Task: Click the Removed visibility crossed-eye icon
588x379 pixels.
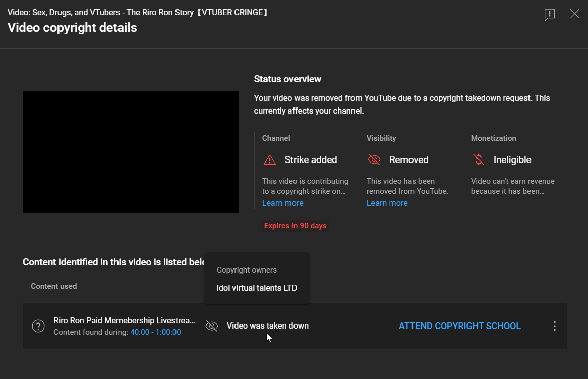Action: pyautogui.click(x=374, y=159)
